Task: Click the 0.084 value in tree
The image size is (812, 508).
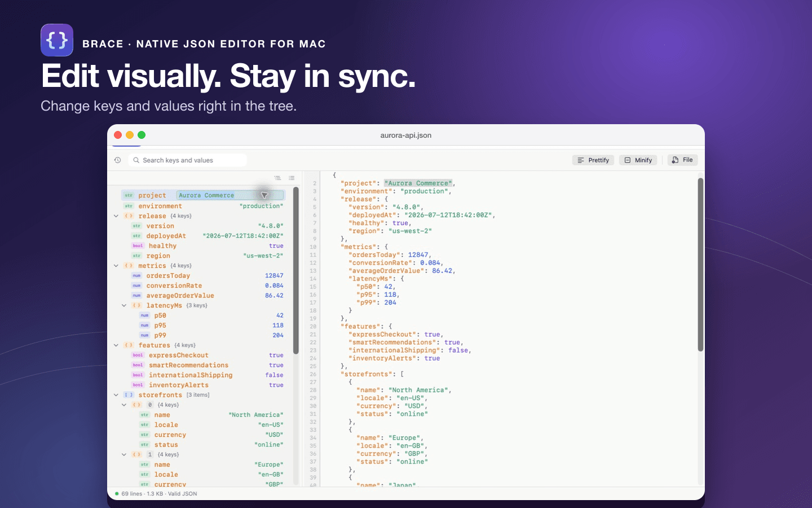Action: tap(274, 286)
